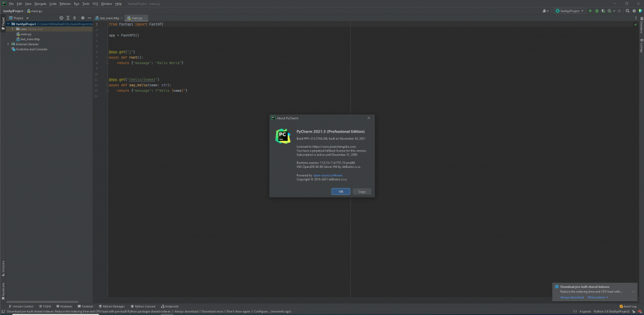Open the Refactor menu

coord(65,4)
